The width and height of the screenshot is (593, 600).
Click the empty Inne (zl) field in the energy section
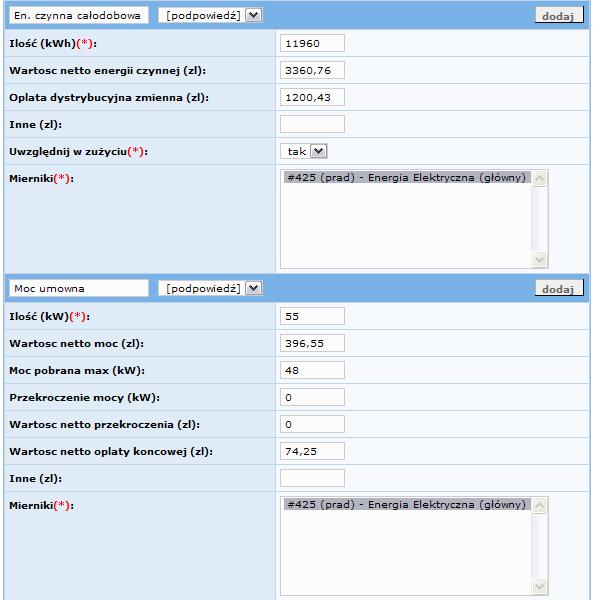(312, 124)
